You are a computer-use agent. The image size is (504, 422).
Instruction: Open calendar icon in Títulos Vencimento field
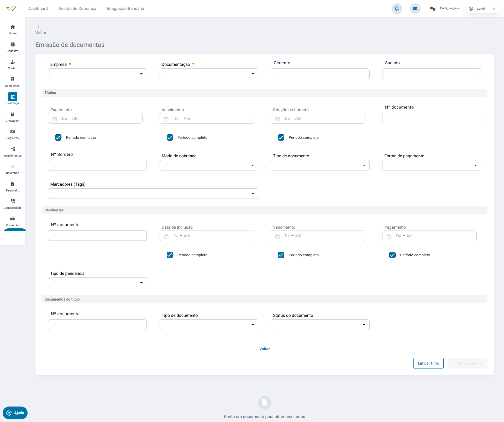(x=166, y=119)
